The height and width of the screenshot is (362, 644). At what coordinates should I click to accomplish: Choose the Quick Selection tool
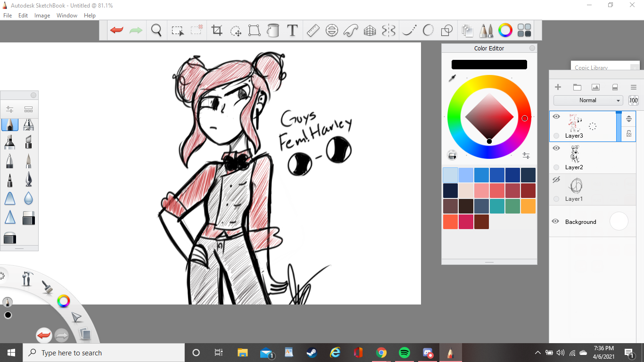click(197, 31)
